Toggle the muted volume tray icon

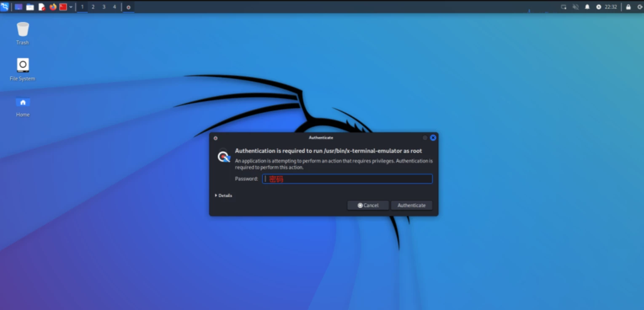[x=575, y=7]
